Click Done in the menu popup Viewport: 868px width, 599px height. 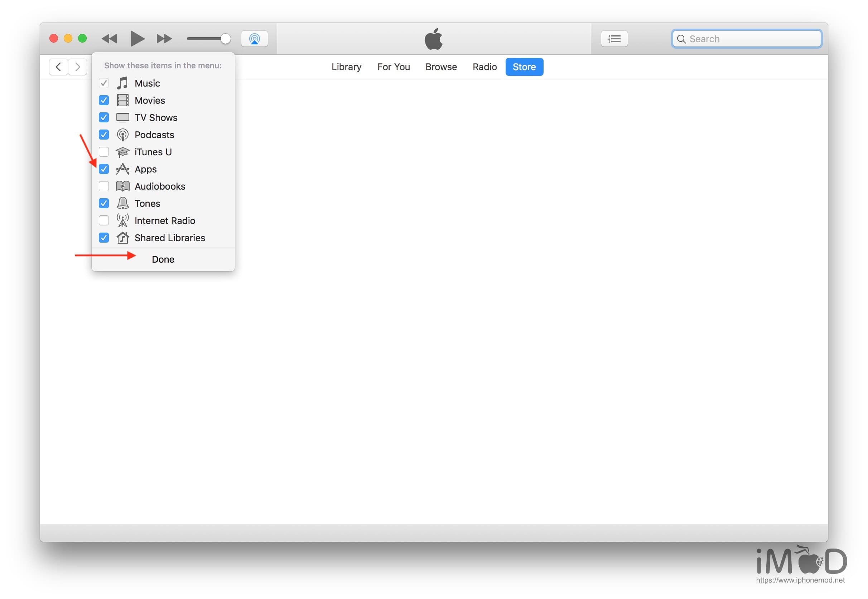click(163, 259)
